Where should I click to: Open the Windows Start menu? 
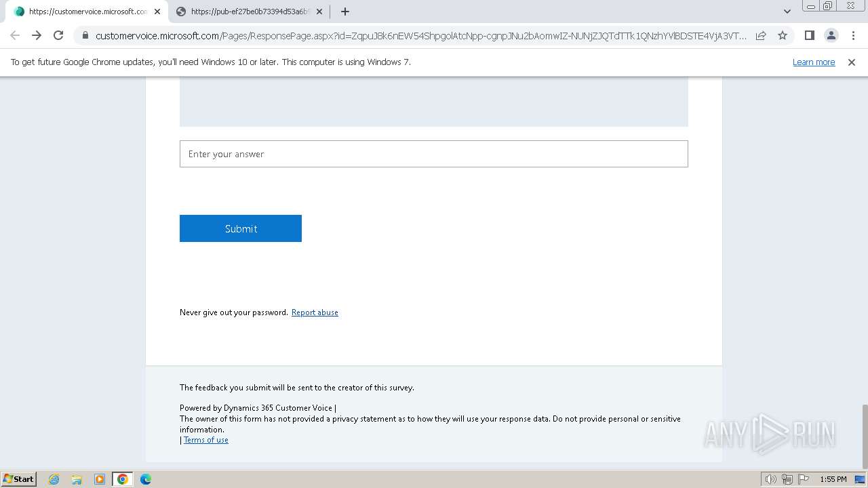click(x=19, y=479)
